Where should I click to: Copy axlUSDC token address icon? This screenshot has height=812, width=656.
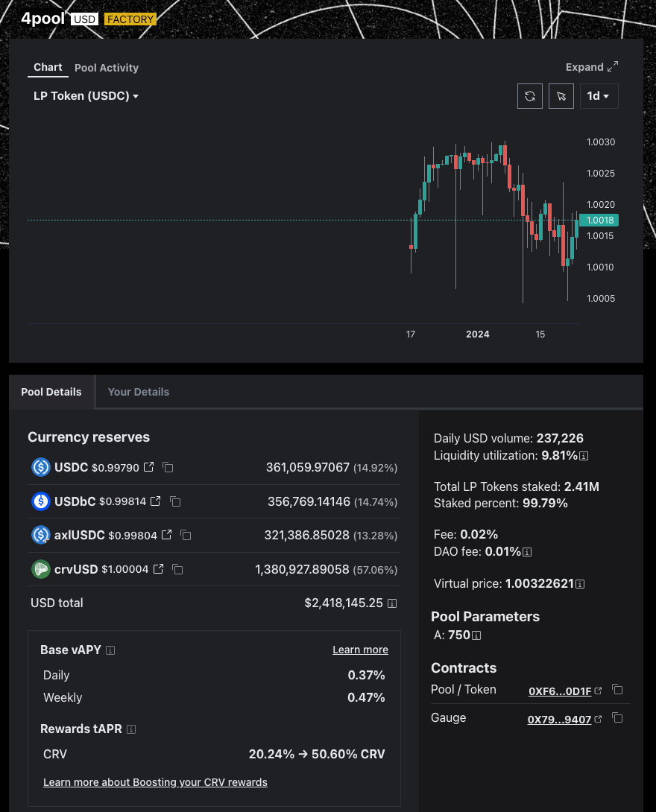(x=186, y=535)
